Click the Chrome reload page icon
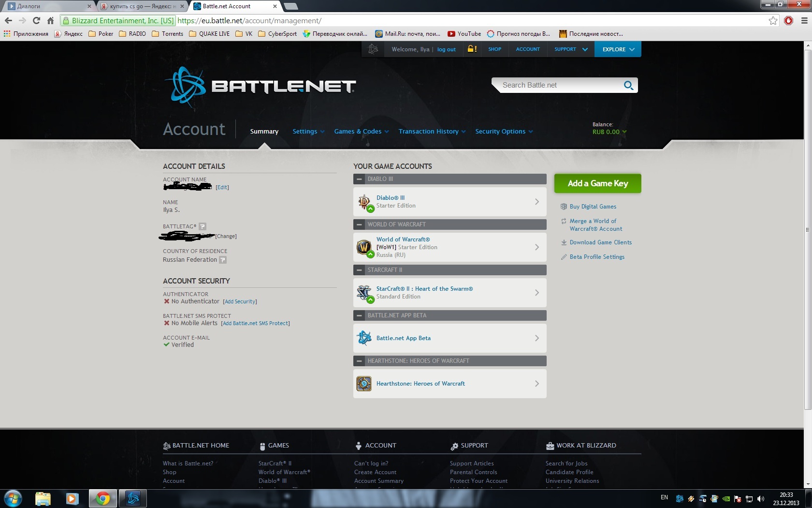Viewport: 812px width, 508px height. pos(36,20)
